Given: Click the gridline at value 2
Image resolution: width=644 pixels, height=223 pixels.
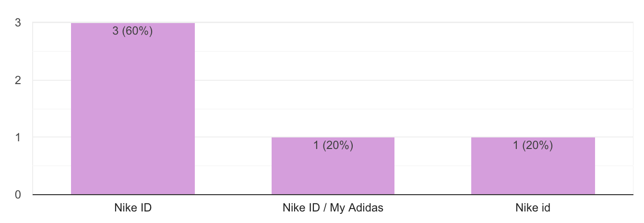Looking at the screenshot, I should pos(333,80).
